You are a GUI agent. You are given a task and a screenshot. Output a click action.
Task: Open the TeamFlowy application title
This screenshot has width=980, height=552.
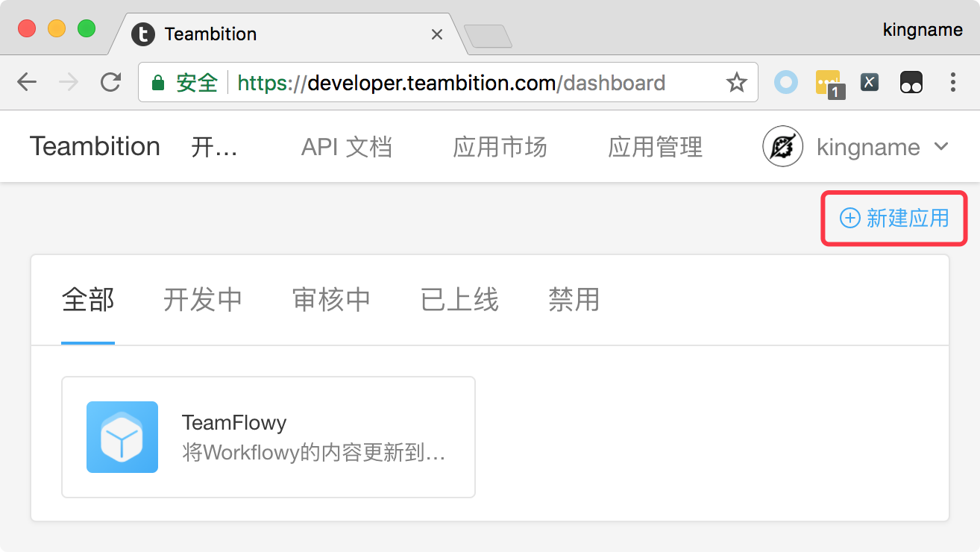coord(234,423)
